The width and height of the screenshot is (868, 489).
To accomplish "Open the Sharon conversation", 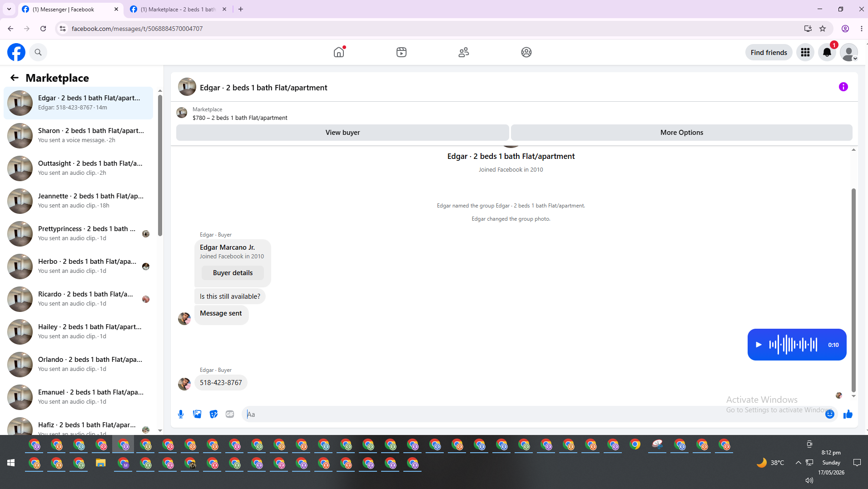I will (78, 136).
